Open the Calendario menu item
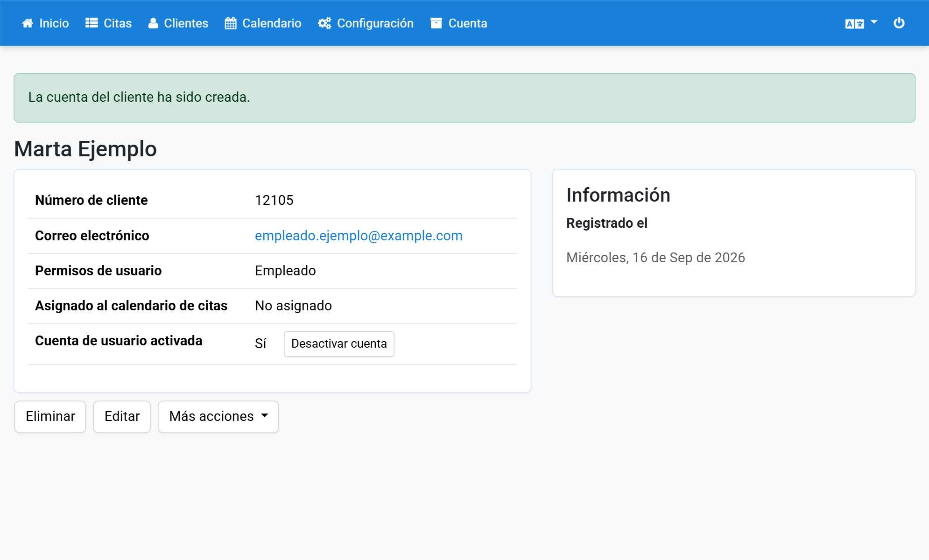This screenshot has height=560, width=929. [x=263, y=23]
